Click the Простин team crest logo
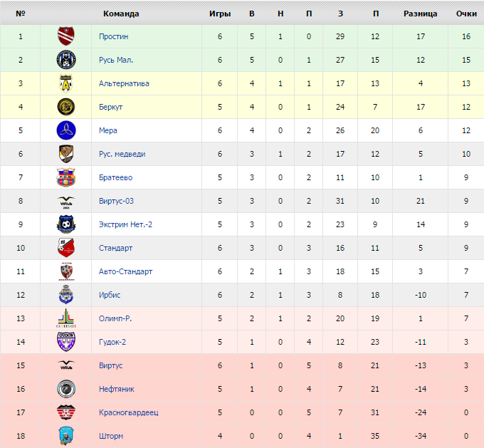Image resolution: width=484 pixels, height=448 pixels. [x=66, y=36]
